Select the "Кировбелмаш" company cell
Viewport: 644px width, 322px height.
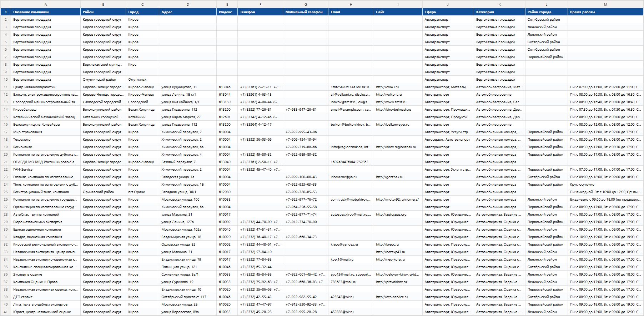tap(46, 110)
